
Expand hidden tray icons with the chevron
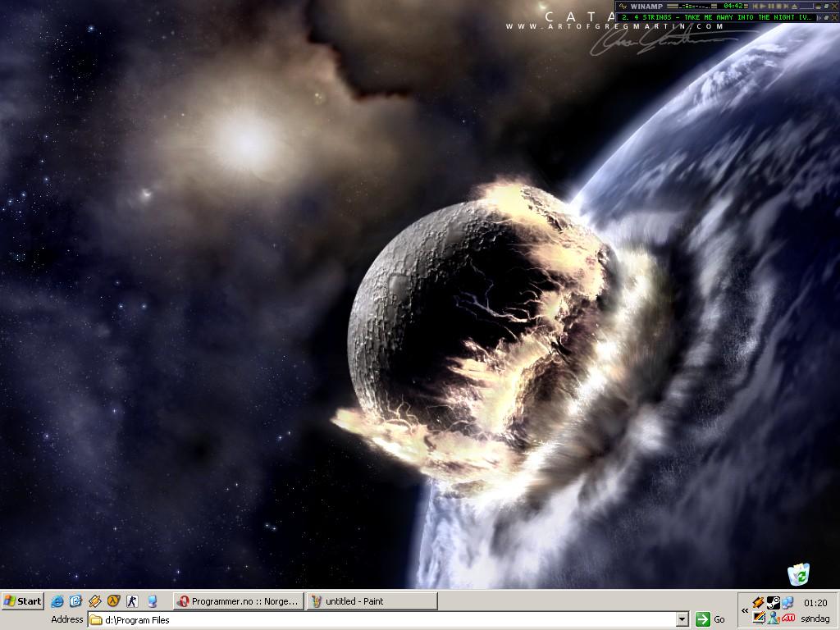coord(745,610)
